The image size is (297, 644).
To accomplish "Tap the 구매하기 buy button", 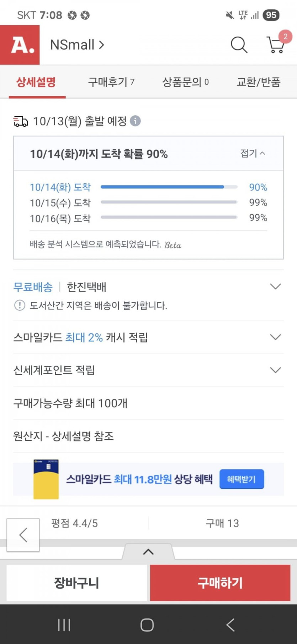I will (220, 583).
